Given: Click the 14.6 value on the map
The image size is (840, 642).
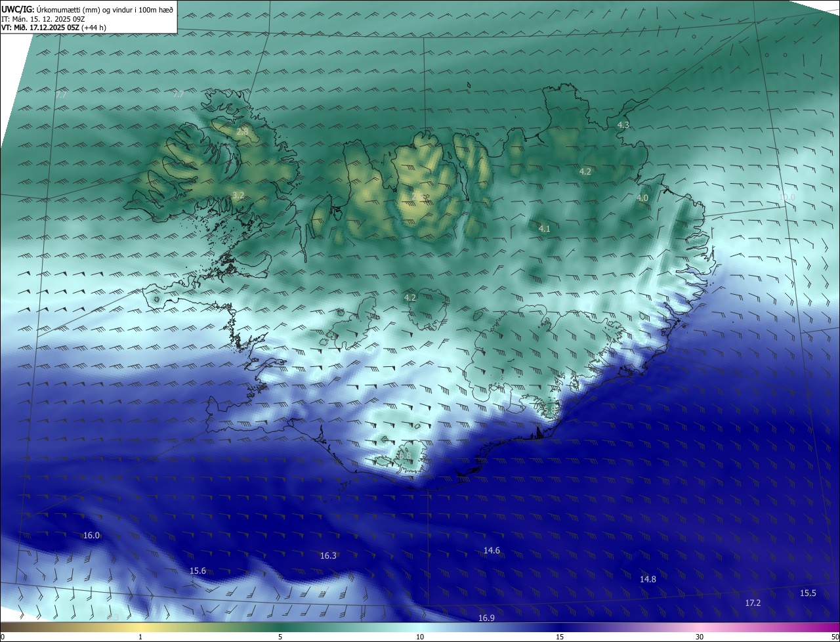Looking at the screenshot, I should pyautogui.click(x=492, y=551).
